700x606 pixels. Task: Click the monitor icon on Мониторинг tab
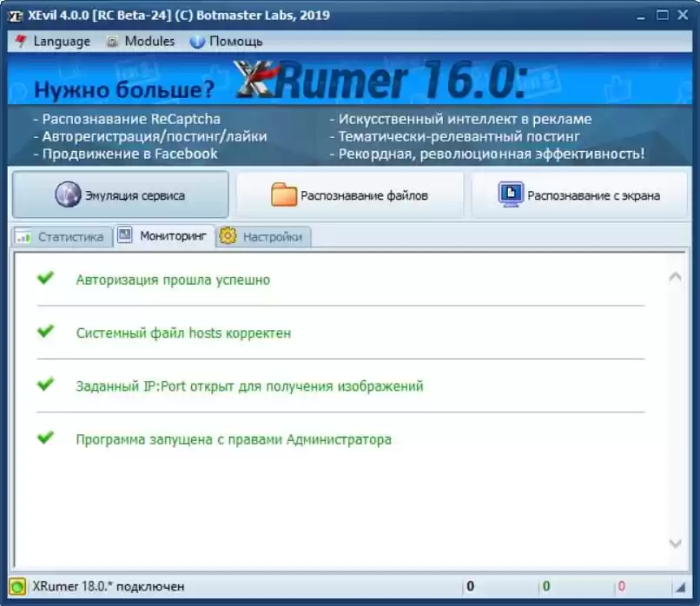(124, 234)
